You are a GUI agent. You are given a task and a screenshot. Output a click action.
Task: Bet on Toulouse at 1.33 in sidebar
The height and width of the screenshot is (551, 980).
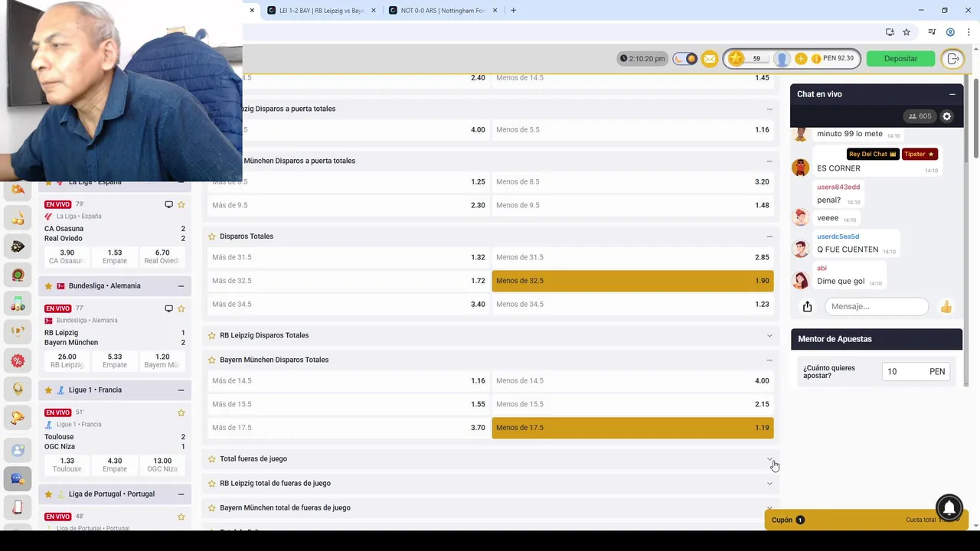(x=67, y=465)
